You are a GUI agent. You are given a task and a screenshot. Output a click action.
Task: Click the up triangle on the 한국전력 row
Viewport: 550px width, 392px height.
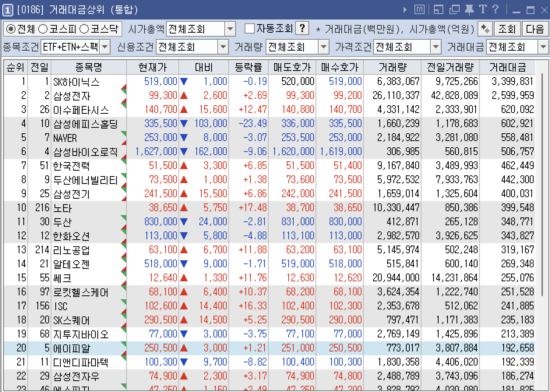click(184, 166)
